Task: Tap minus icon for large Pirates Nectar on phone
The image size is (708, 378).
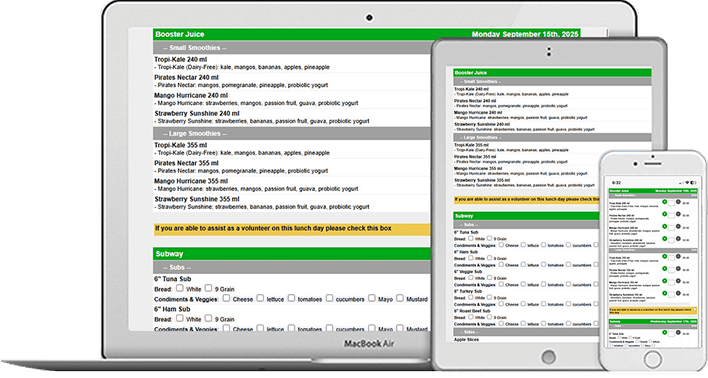Action: click(678, 268)
